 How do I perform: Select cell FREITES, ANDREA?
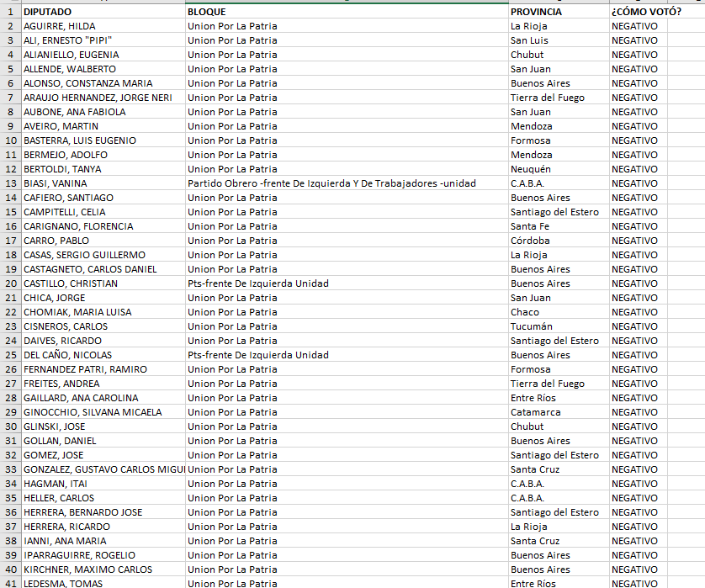tap(103, 384)
